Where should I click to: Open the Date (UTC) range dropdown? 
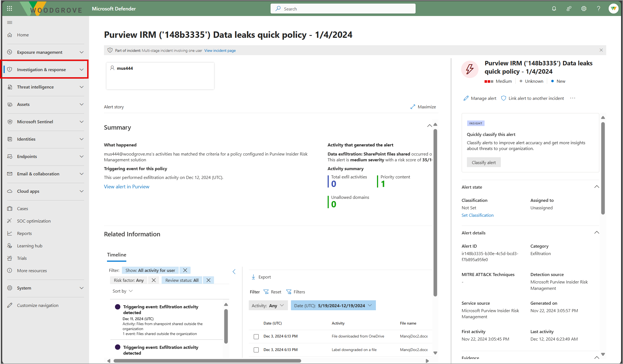(333, 306)
